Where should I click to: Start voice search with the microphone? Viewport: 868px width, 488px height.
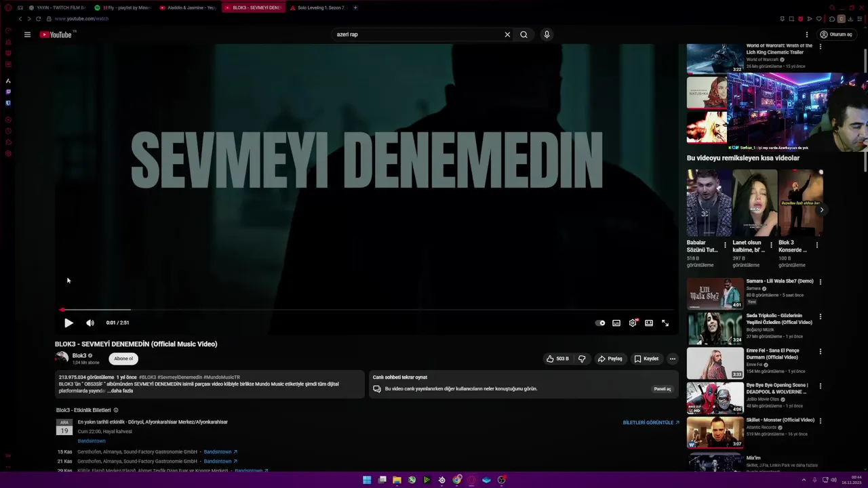click(x=547, y=35)
